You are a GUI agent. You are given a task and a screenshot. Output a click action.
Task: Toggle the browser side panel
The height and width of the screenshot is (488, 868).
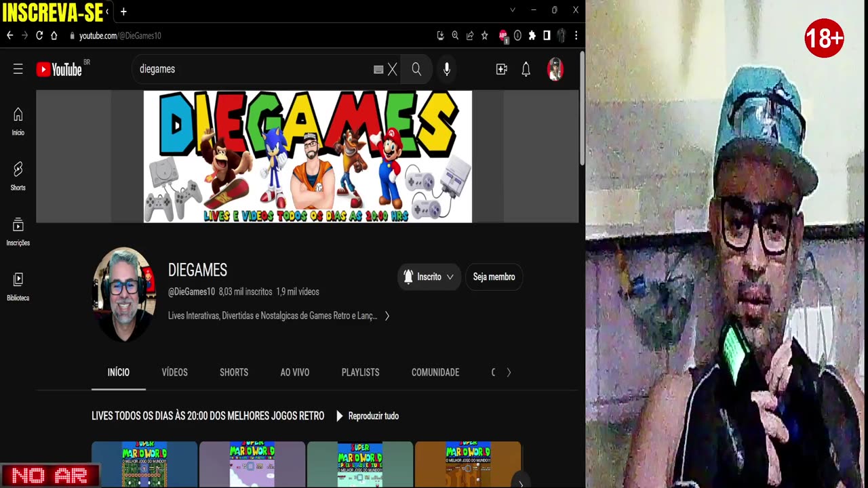pyautogui.click(x=547, y=35)
